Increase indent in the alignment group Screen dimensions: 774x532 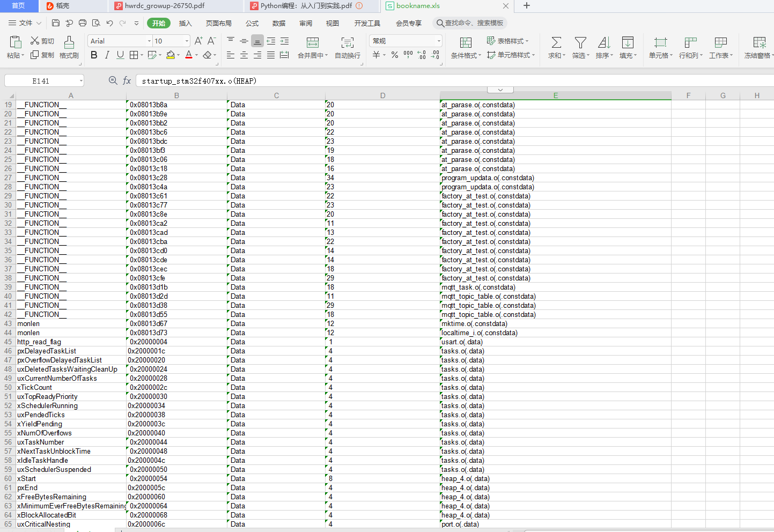[x=284, y=41]
